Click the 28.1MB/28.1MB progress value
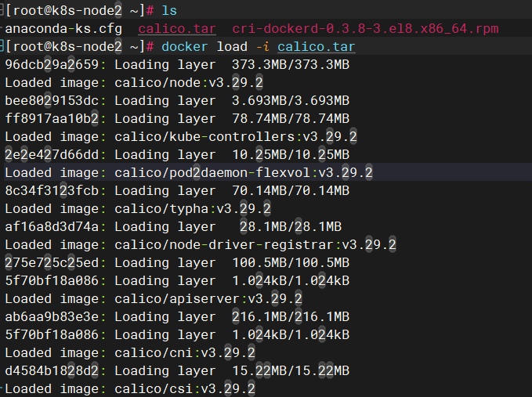 click(x=291, y=226)
